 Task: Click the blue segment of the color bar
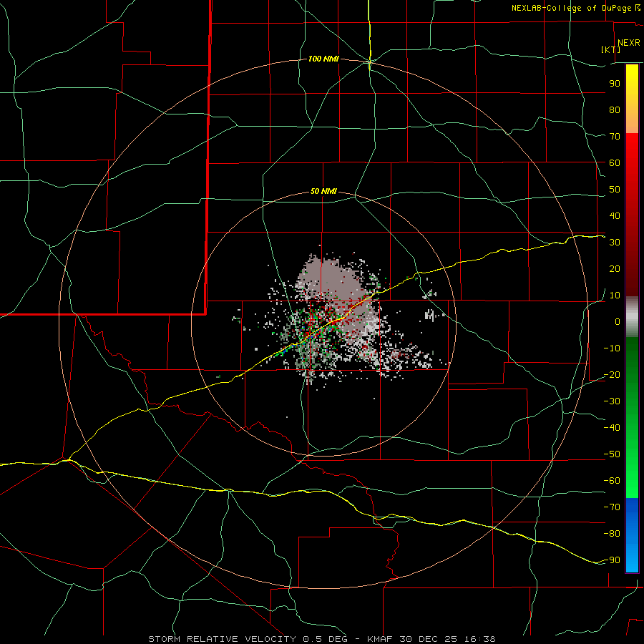coord(632,535)
